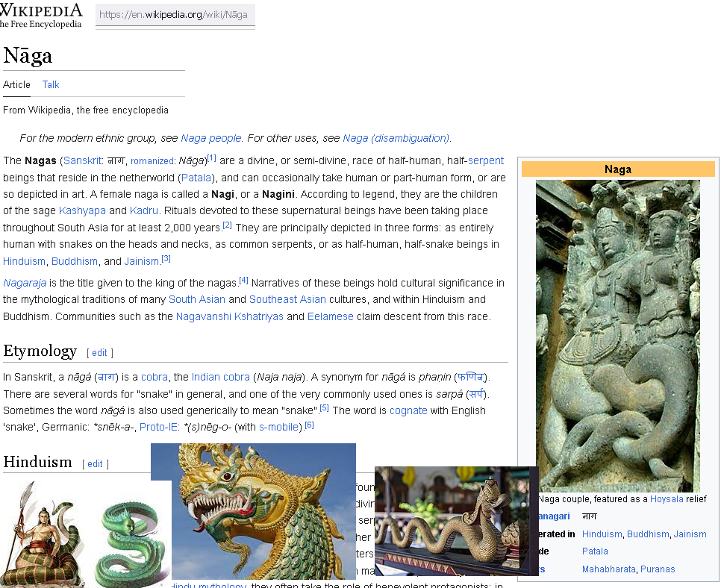Image resolution: width=724 pixels, height=588 pixels.
Task: Open Nagavanshi Kshatriyas link
Action: pos(229,316)
